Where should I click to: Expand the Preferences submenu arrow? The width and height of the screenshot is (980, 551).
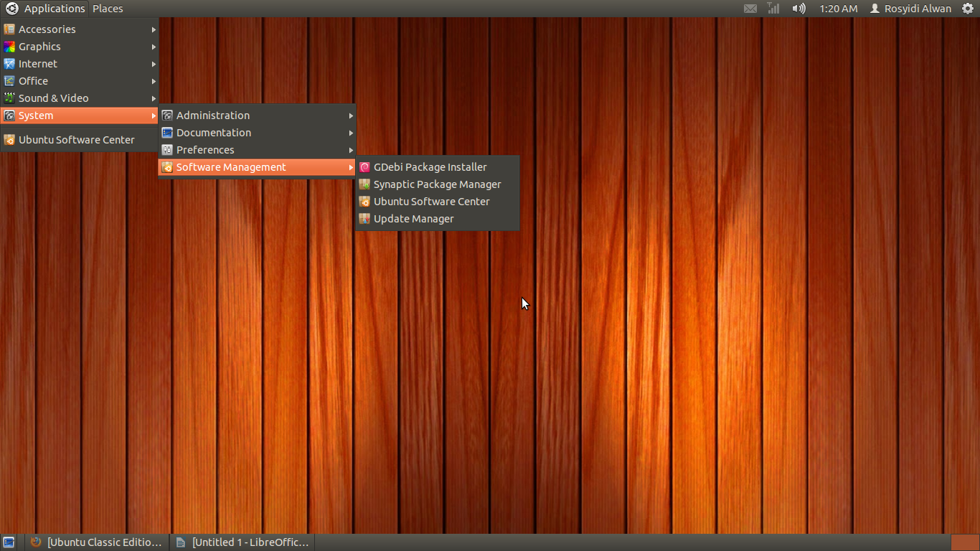pyautogui.click(x=352, y=150)
